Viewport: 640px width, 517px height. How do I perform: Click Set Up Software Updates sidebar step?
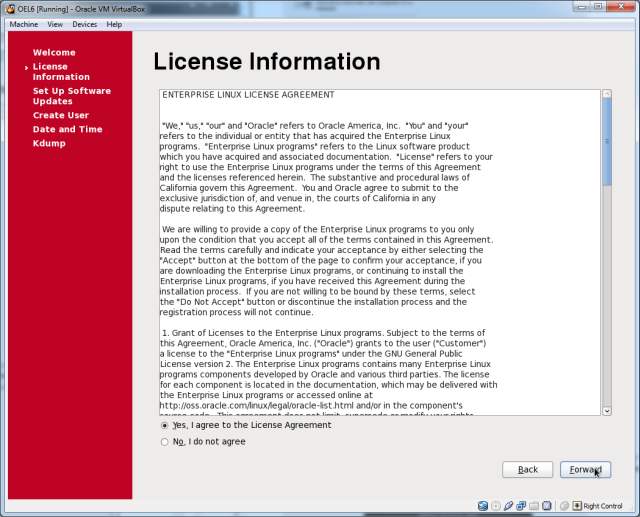click(x=72, y=96)
